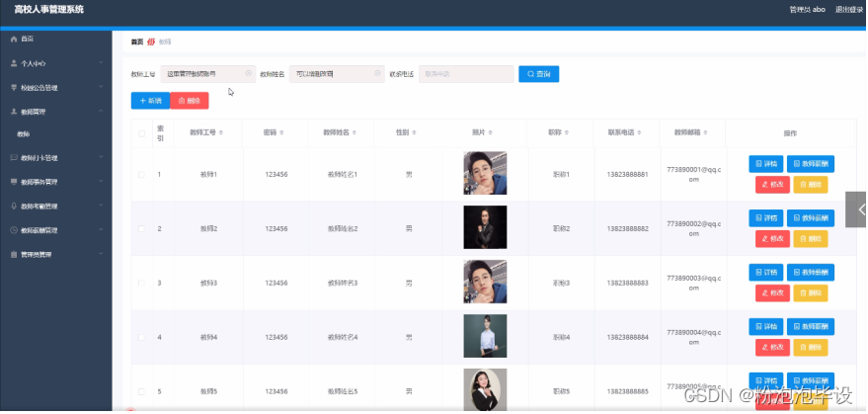Click yellow 删除 for 教师4
Screen dimensions: 868x414
811,348
